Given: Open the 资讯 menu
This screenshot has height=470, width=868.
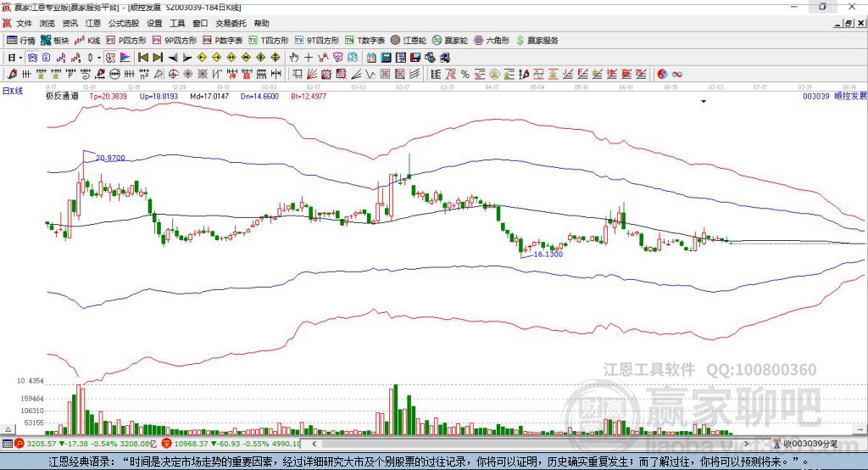Looking at the screenshot, I should 70,23.
